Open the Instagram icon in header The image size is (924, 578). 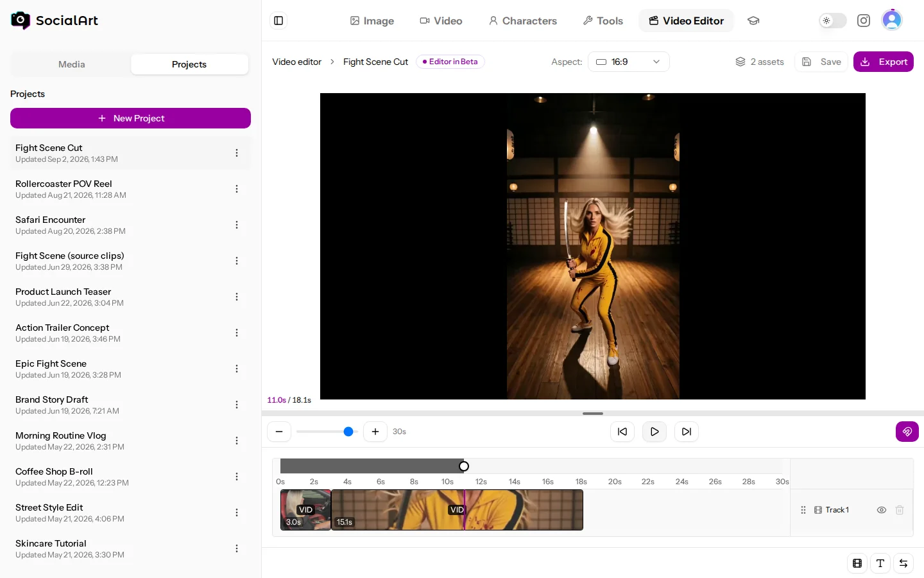[864, 21]
